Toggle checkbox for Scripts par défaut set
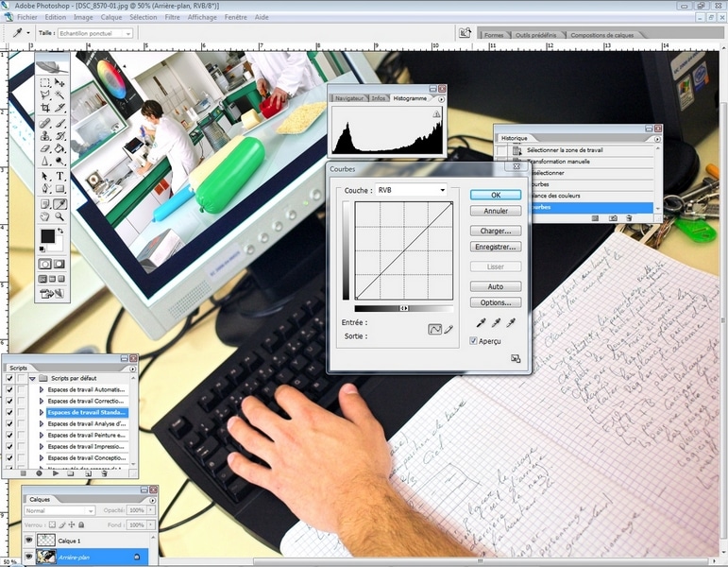Screen dimensions: 728x567 9,378
